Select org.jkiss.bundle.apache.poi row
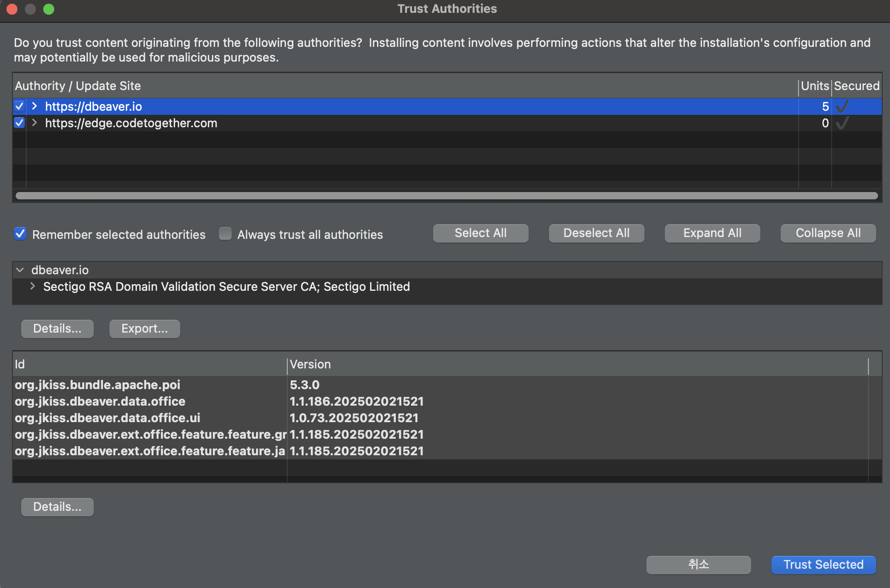This screenshot has width=890, height=588. 97,385
